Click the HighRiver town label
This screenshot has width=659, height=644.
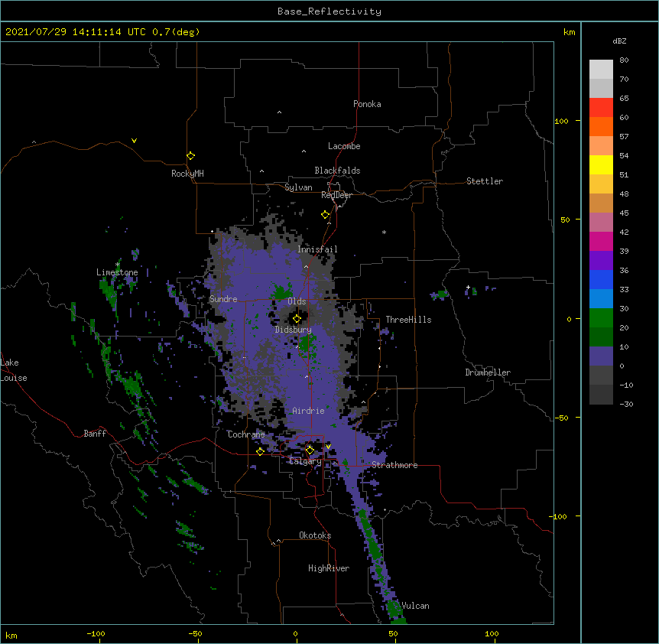[x=329, y=568]
